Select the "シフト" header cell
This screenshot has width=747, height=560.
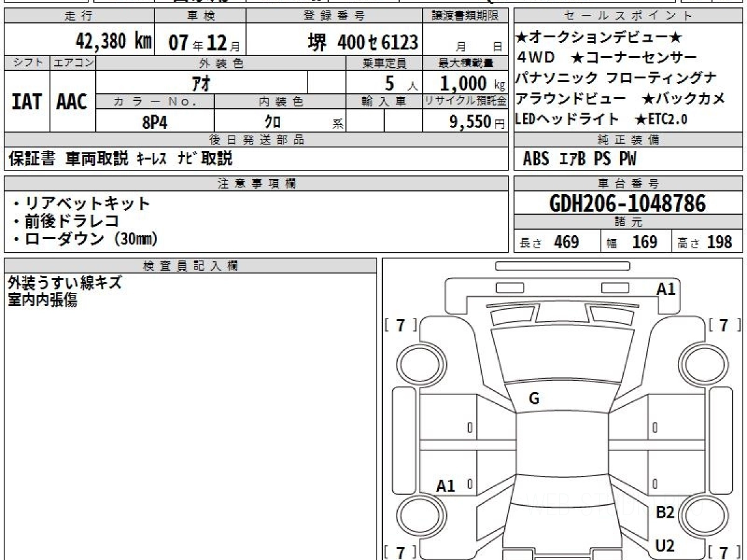[27, 63]
